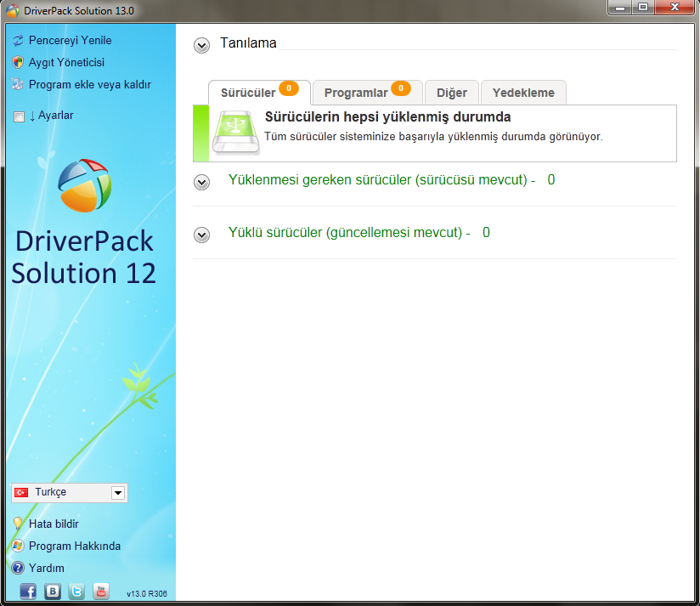The image size is (700, 606).
Task: Open the YouTube social icon
Action: coord(101,592)
